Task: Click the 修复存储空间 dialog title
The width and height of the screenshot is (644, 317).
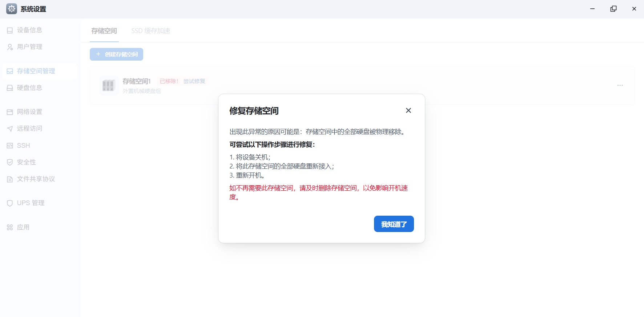Action: 254,111
